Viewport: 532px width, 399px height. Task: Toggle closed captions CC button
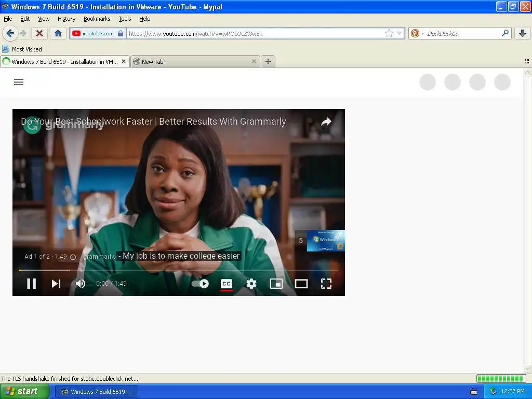227,284
